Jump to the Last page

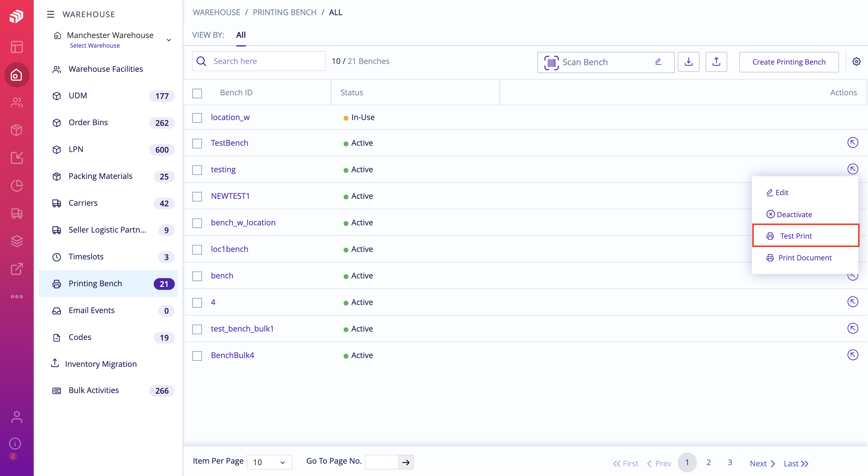pyautogui.click(x=796, y=464)
